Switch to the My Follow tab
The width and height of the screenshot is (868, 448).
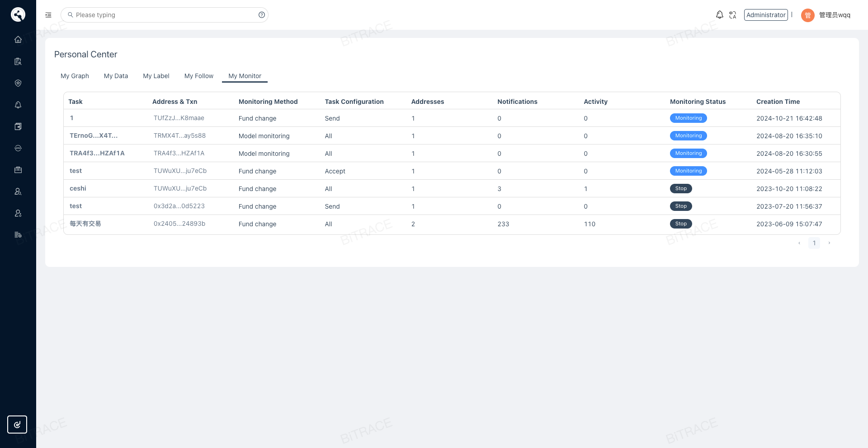tap(199, 76)
